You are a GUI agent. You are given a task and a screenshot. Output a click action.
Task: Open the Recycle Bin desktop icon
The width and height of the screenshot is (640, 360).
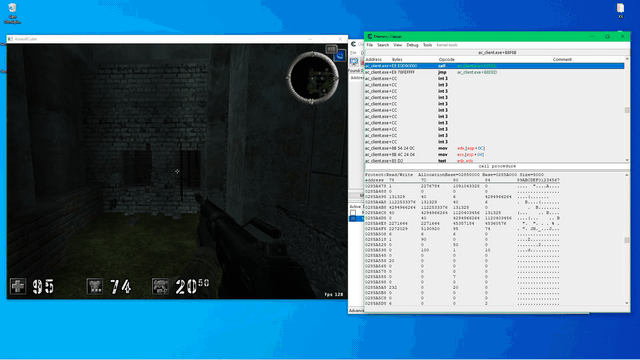(x=12, y=13)
